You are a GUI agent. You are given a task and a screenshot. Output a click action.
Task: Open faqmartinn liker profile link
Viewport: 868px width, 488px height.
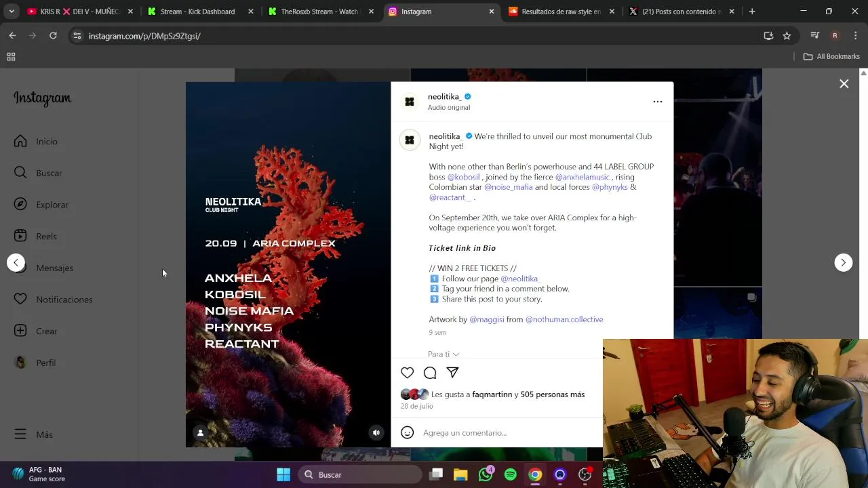pos(492,394)
